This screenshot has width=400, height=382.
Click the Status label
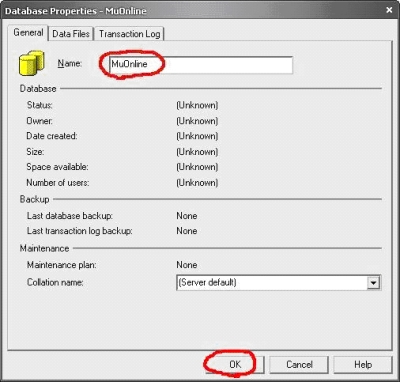point(40,105)
